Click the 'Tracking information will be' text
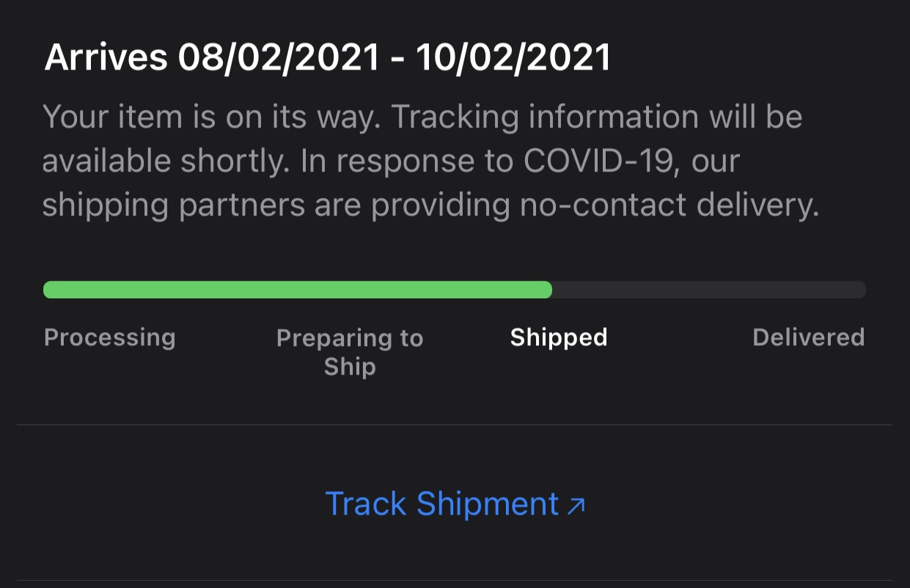The height and width of the screenshot is (588, 910). point(595,118)
